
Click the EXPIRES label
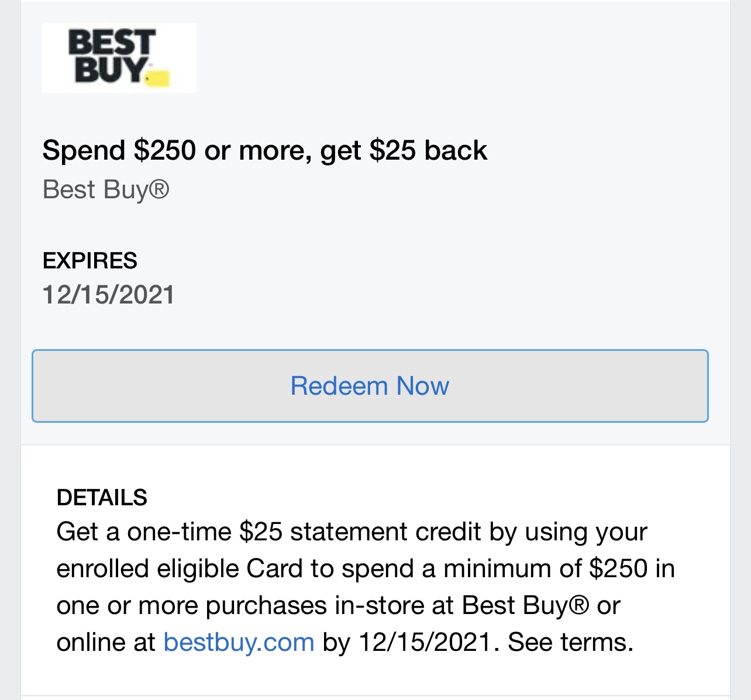click(89, 261)
